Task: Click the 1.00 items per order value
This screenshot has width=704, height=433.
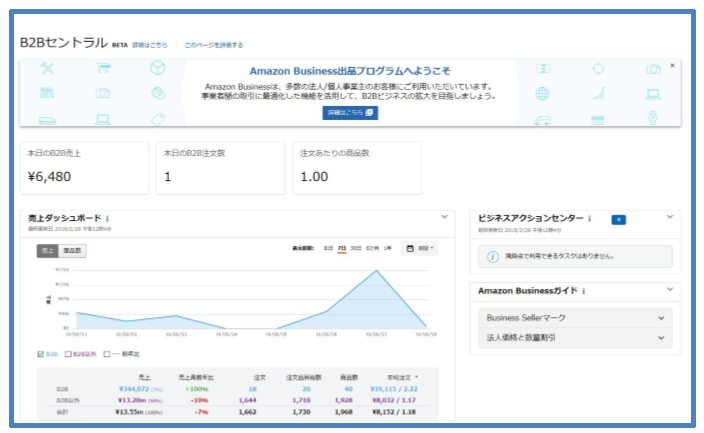Action: tap(314, 177)
